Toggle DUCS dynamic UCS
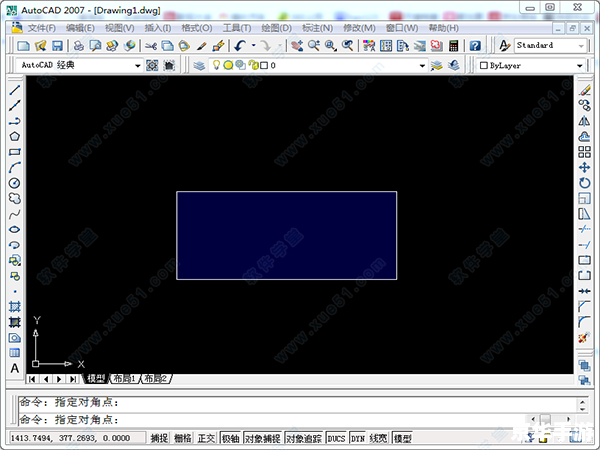 pos(336,438)
